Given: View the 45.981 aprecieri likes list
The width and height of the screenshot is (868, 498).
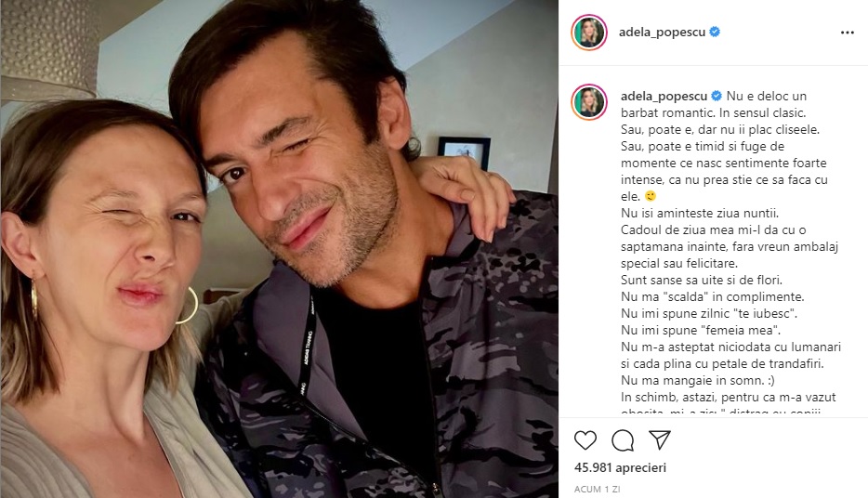Looking at the screenshot, I should point(620,467).
